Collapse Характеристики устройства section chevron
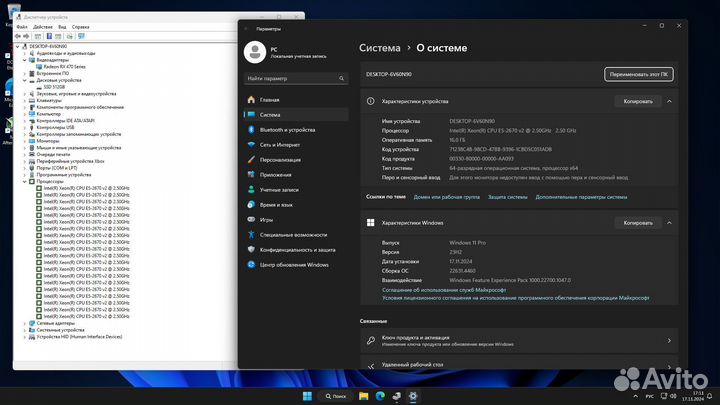Viewport: 720px width, 405px height. [x=669, y=101]
